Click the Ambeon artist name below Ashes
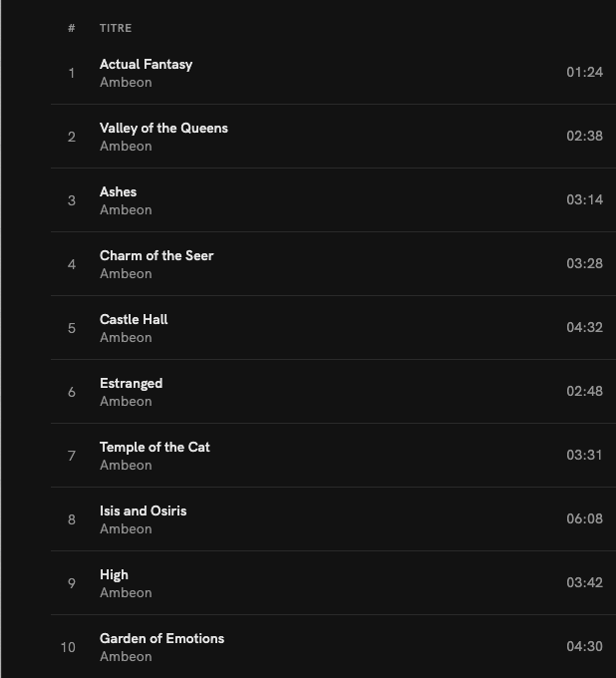 click(126, 210)
